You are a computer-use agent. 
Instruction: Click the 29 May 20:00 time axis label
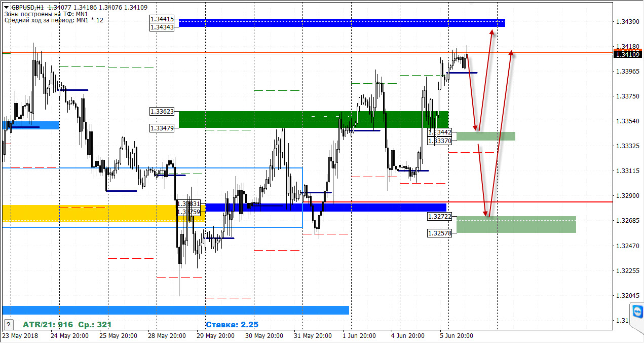coord(215,336)
